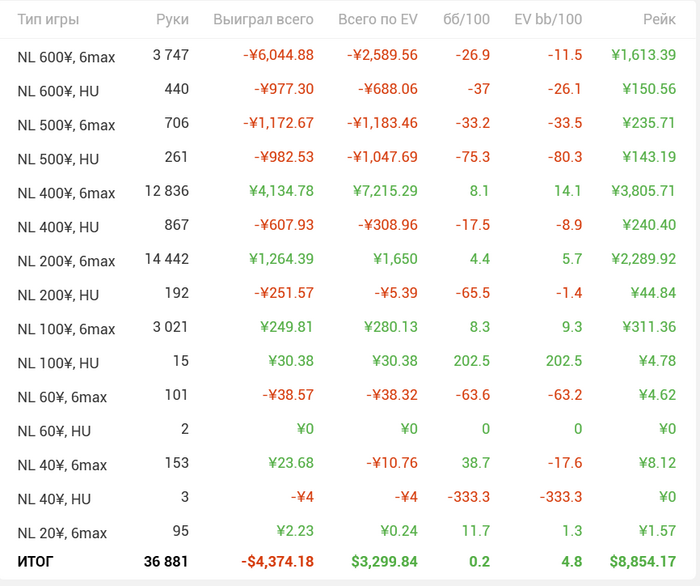Click EV value '¥7,215.29'
The height and width of the screenshot is (586, 700).
(x=385, y=191)
